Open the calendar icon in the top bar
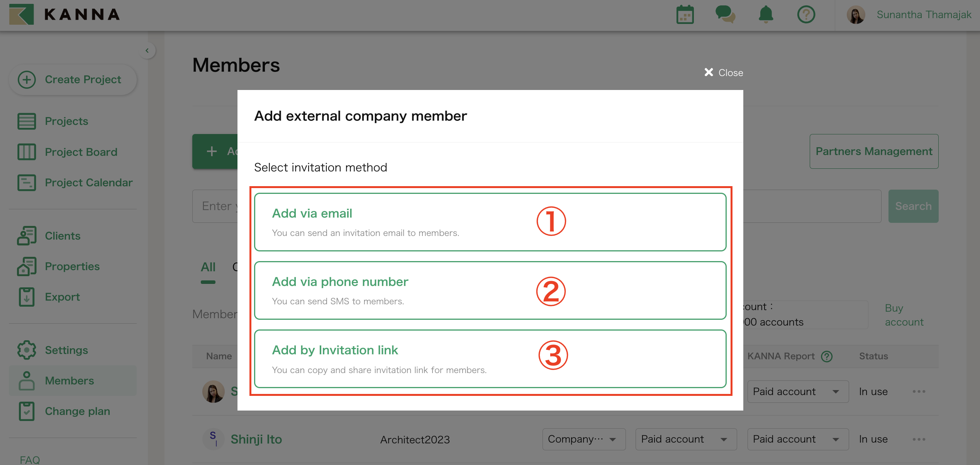The image size is (980, 465). point(685,15)
